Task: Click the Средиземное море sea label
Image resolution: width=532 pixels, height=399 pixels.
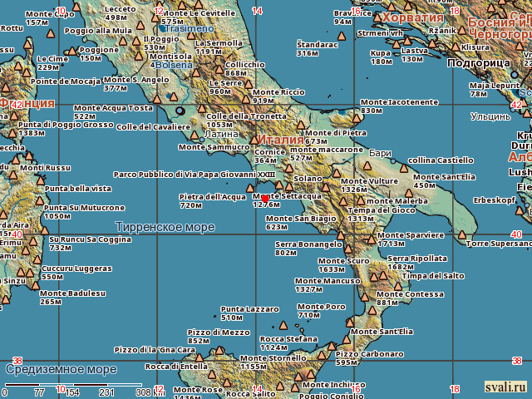Action: (x=62, y=369)
